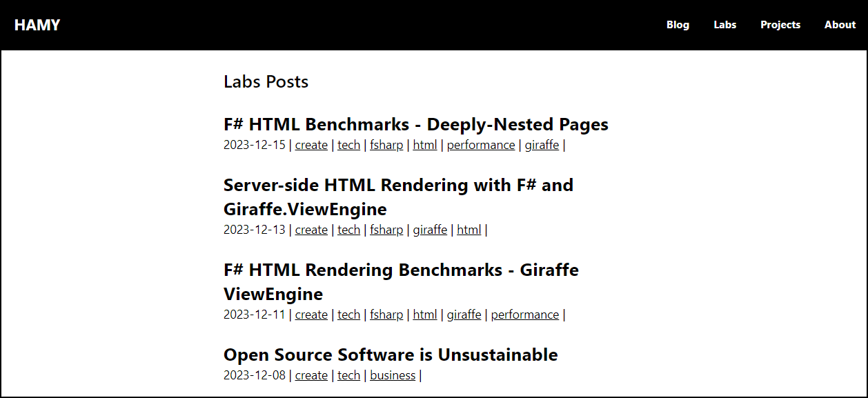The width and height of the screenshot is (868, 398).
Task: Open post 'F# HTML Benchmarks - Deeply-Nested Pages'
Action: (415, 124)
